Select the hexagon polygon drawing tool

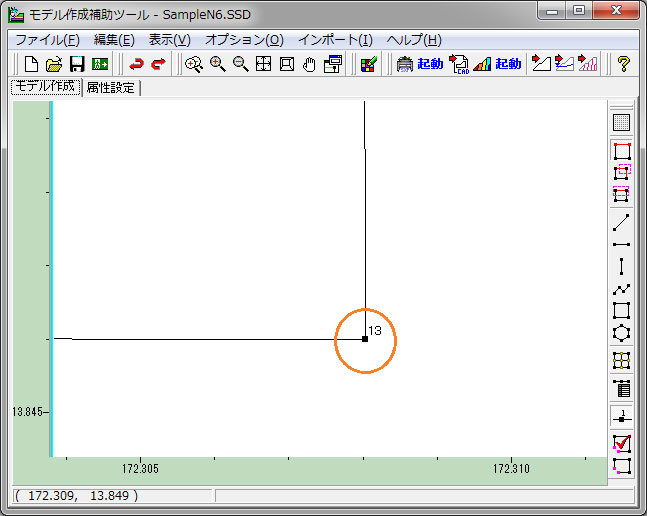pyautogui.click(x=621, y=333)
